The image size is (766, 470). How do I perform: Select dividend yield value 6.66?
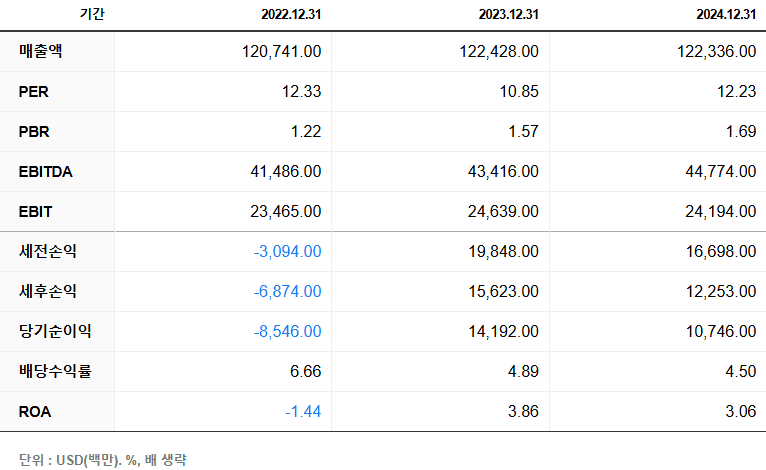point(305,371)
